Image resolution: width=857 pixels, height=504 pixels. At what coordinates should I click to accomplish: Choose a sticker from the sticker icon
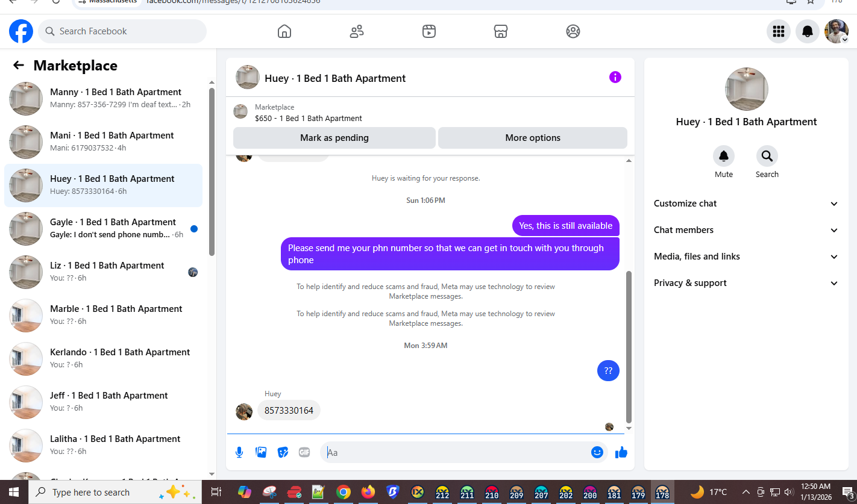(283, 452)
